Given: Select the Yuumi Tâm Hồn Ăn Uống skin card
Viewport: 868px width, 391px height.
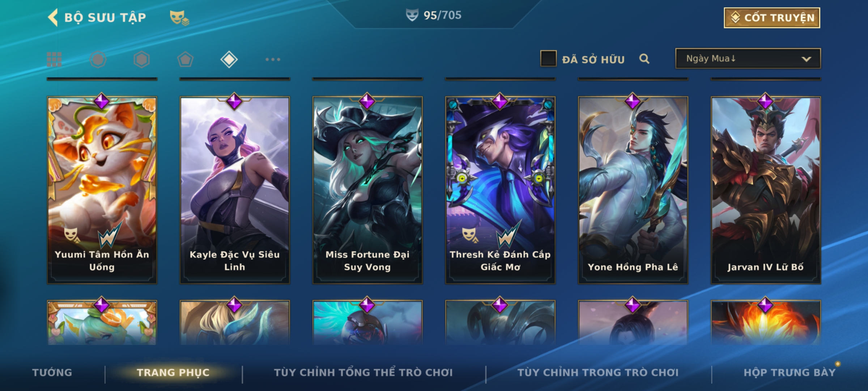Looking at the screenshot, I should click(102, 190).
